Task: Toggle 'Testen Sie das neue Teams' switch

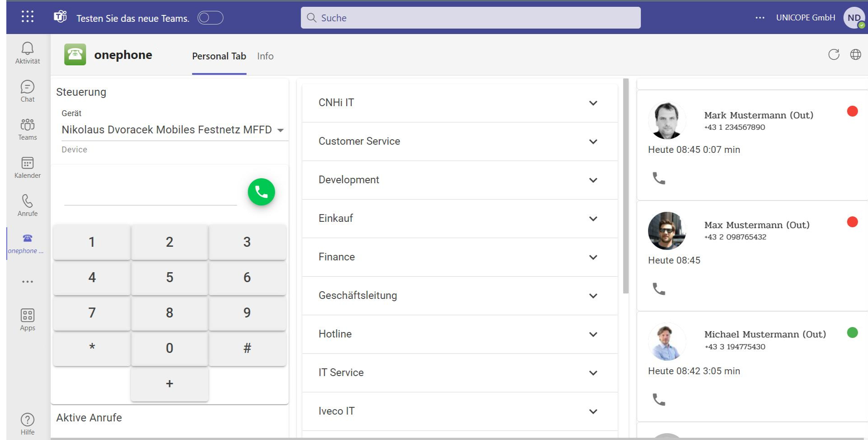Action: [x=210, y=18]
